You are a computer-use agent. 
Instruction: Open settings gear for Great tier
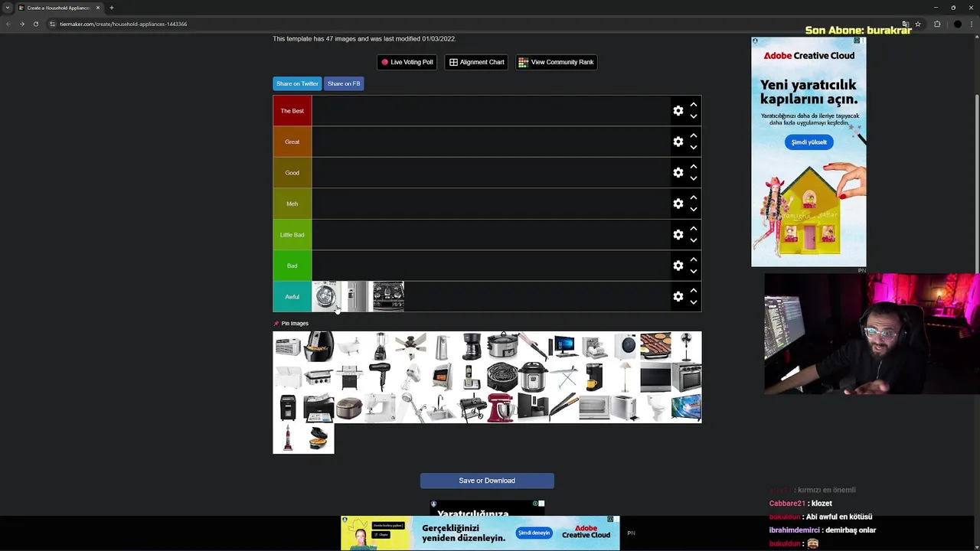pyautogui.click(x=678, y=142)
